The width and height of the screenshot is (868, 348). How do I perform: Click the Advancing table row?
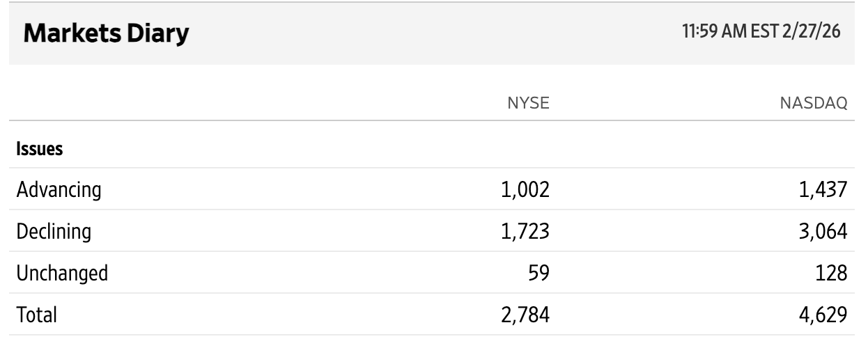[x=313, y=189]
